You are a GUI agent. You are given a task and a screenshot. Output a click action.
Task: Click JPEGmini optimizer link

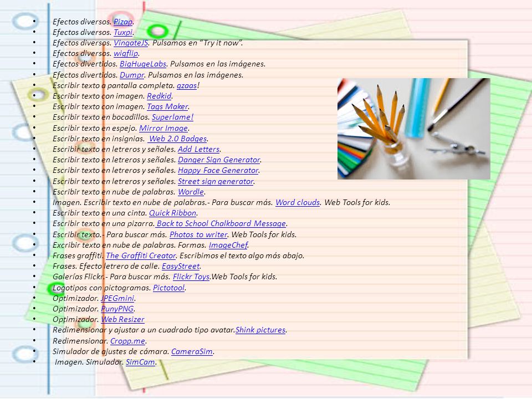(117, 298)
